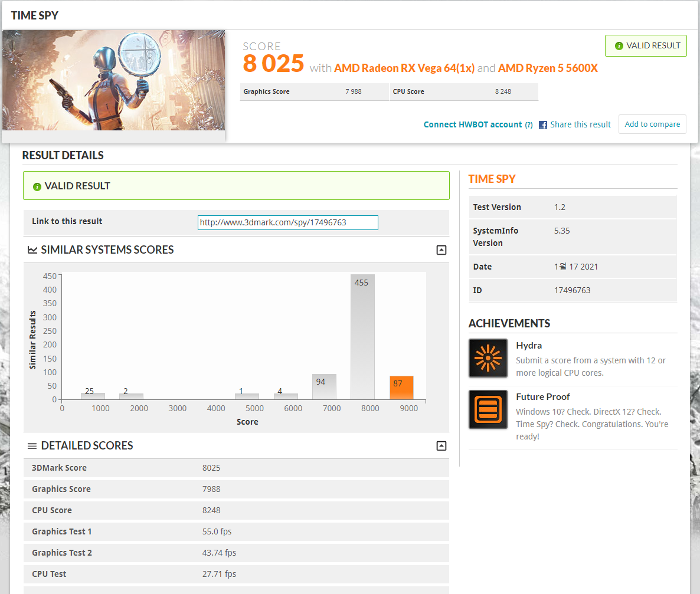700x594 pixels.
Task: Click the list icon beside Detailed Scores
Action: click(32, 446)
